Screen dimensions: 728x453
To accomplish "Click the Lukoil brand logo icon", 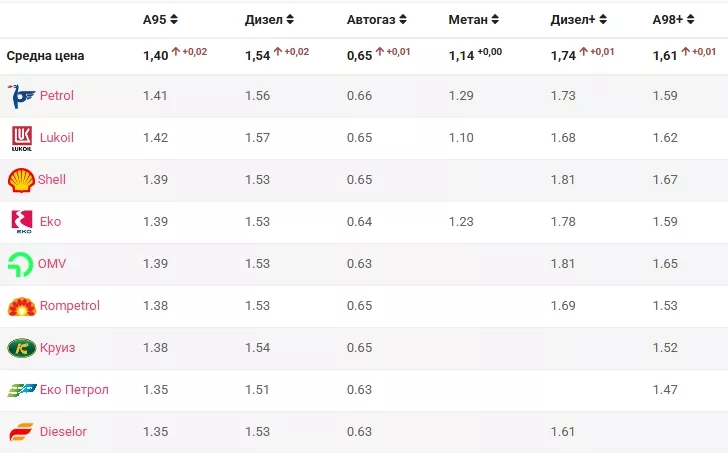I will [21, 138].
